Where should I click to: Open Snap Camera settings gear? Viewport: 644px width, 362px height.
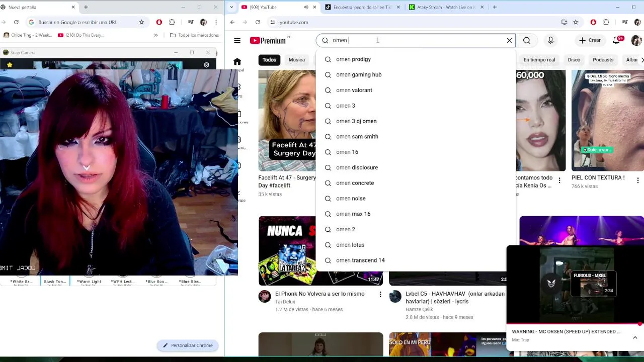tap(206, 65)
